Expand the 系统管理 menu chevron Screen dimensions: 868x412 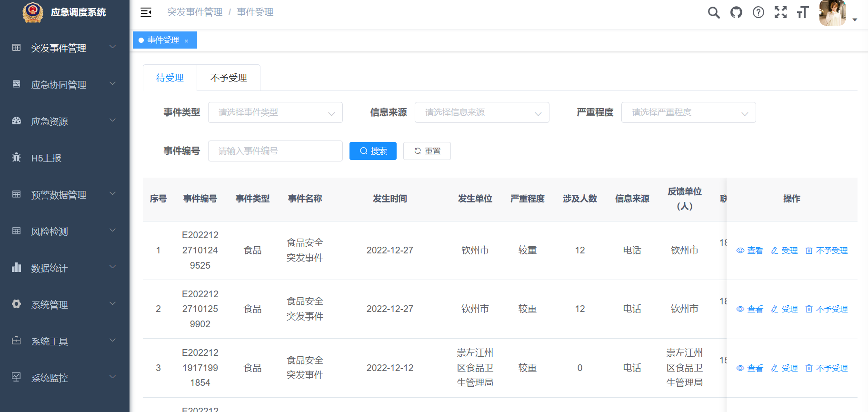113,304
